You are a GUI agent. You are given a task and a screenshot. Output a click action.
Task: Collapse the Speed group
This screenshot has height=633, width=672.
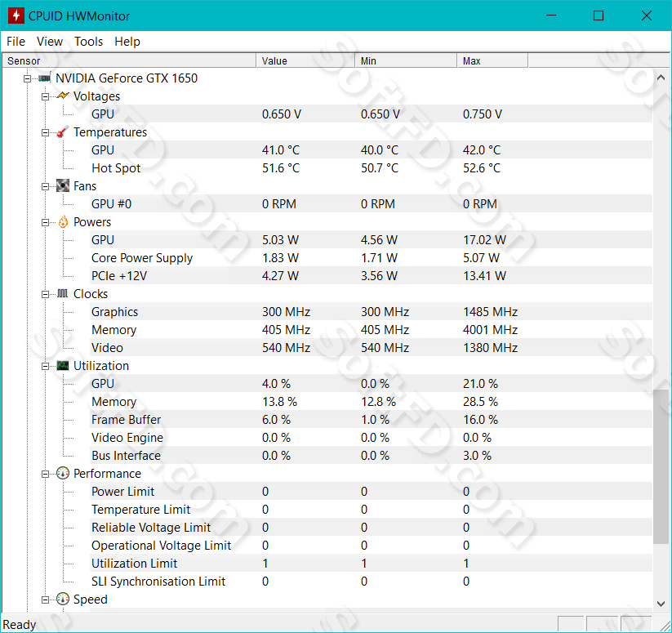pyautogui.click(x=45, y=600)
